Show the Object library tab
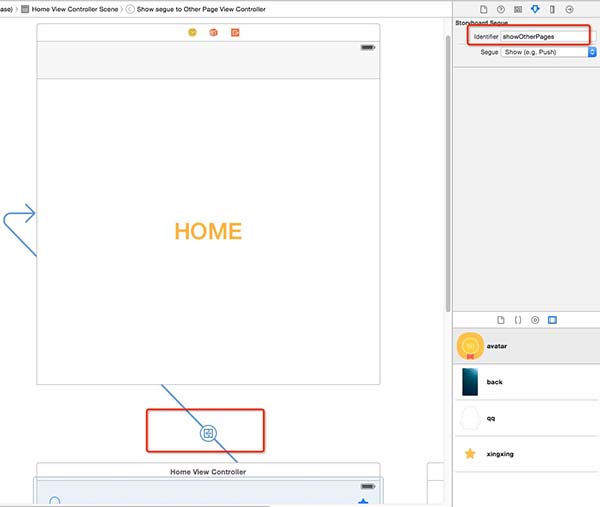Screen dimensions: 600x507 [x=535, y=320]
